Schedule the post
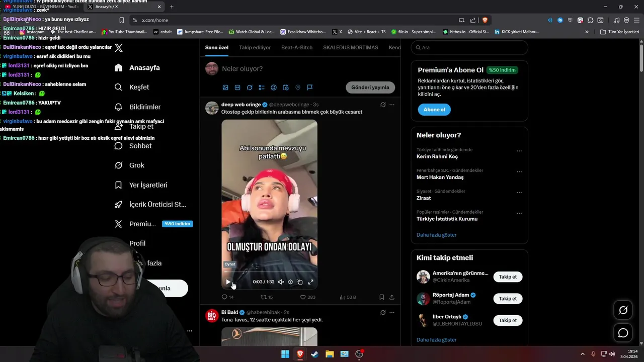Screen dimensions: 644x362 pos(286,87)
